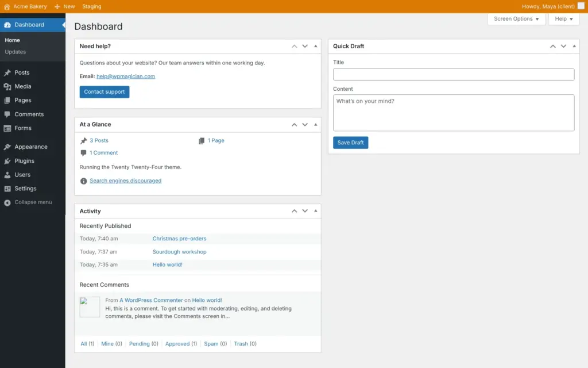Click the Quick Draft Title field

pyautogui.click(x=454, y=74)
